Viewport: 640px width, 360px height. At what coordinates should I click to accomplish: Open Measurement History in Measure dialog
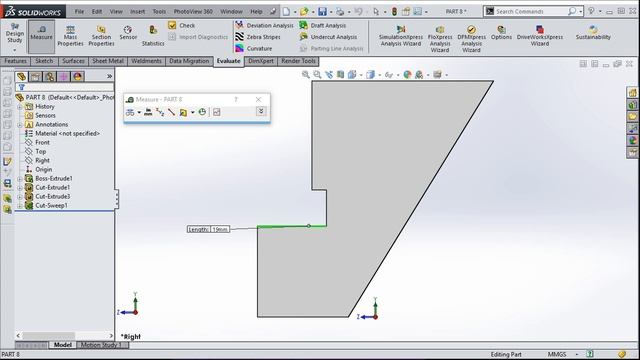click(202, 112)
